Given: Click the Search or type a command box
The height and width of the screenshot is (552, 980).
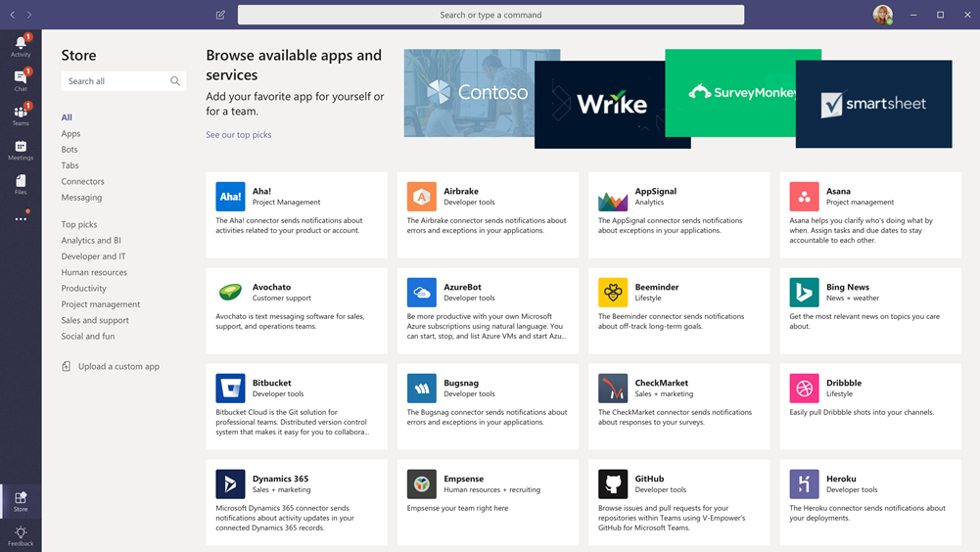Looking at the screenshot, I should (490, 15).
